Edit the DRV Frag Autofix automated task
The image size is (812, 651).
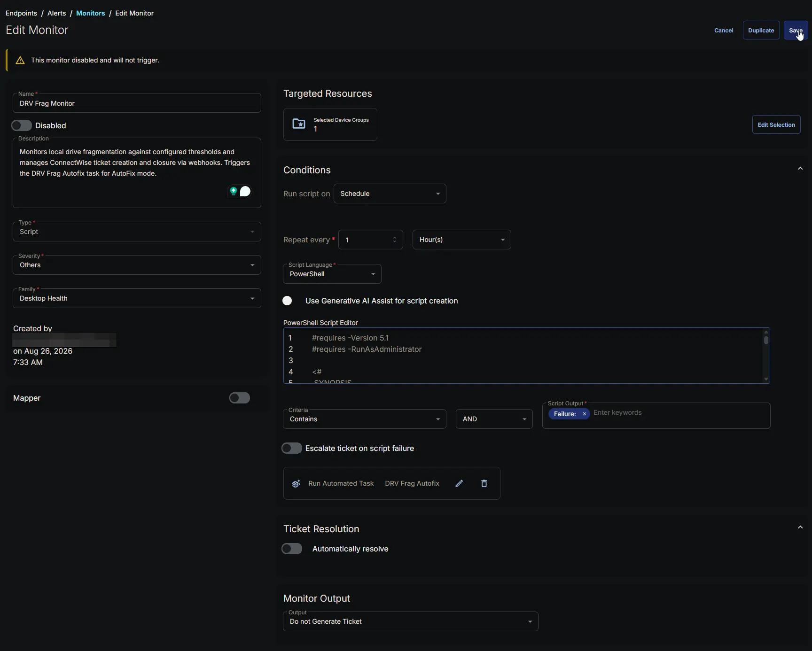[459, 483]
